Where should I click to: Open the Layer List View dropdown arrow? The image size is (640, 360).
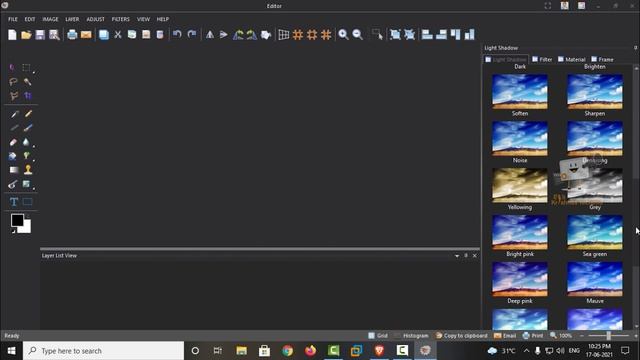coord(457,256)
